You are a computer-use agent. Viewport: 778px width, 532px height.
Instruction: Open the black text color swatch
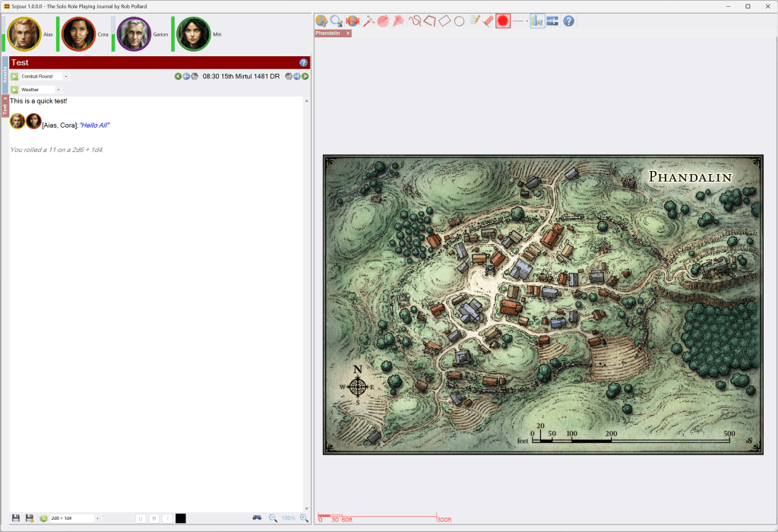click(181, 518)
